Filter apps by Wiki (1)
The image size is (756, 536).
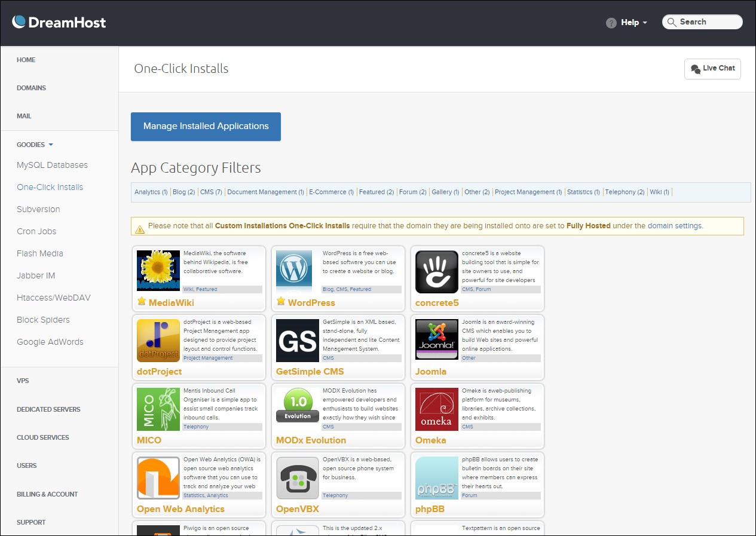pyautogui.click(x=659, y=192)
